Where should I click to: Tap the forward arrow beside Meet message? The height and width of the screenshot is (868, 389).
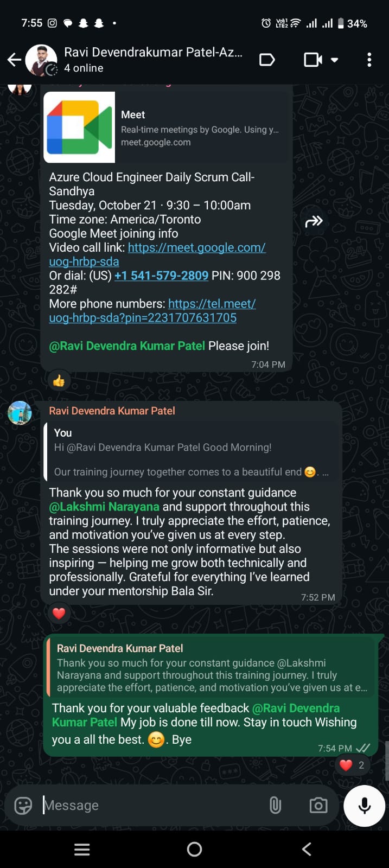coord(314,221)
